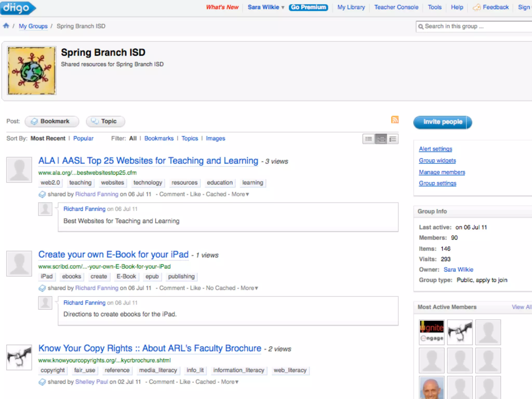Screen dimensions: 532x399
Task: Open the Manage members link
Action: point(442,172)
